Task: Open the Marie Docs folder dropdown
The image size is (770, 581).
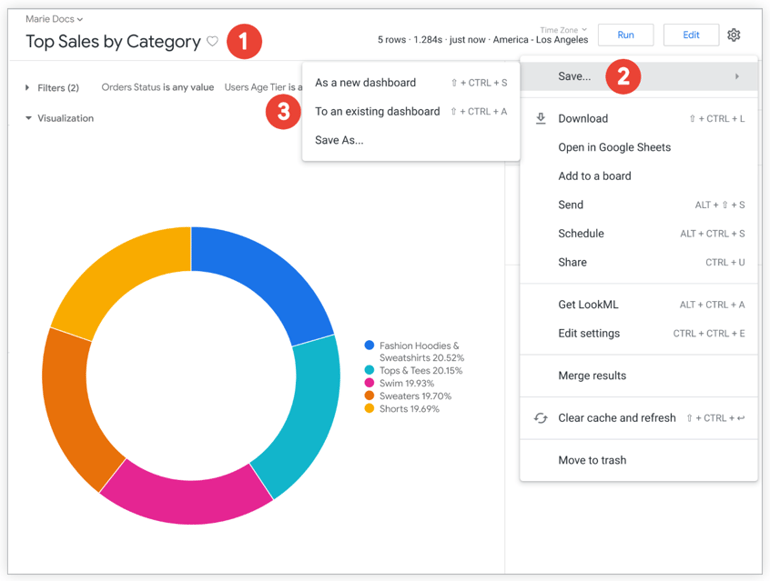Action: 54,19
